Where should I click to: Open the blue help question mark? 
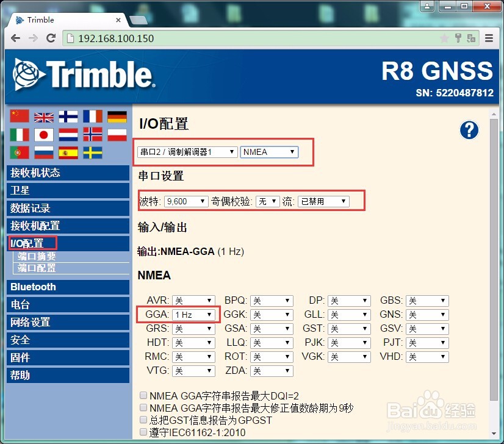click(x=469, y=130)
